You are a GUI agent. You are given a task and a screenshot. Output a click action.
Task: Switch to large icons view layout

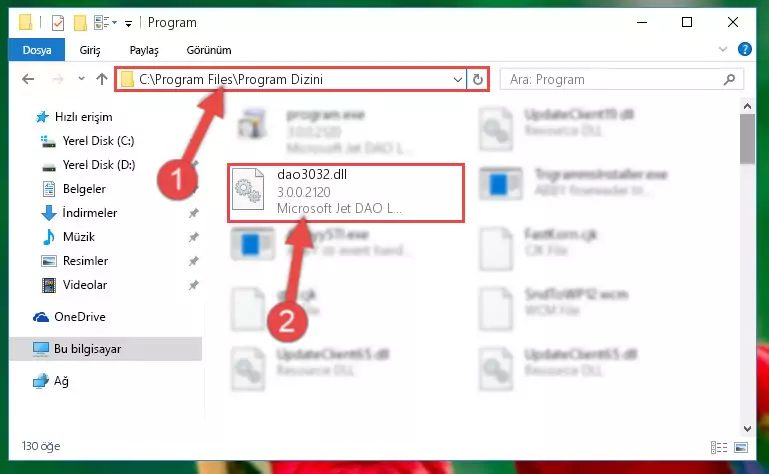741,447
